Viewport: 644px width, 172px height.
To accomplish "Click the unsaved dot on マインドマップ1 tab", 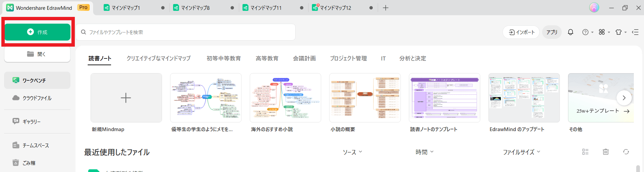I will tap(163, 8).
